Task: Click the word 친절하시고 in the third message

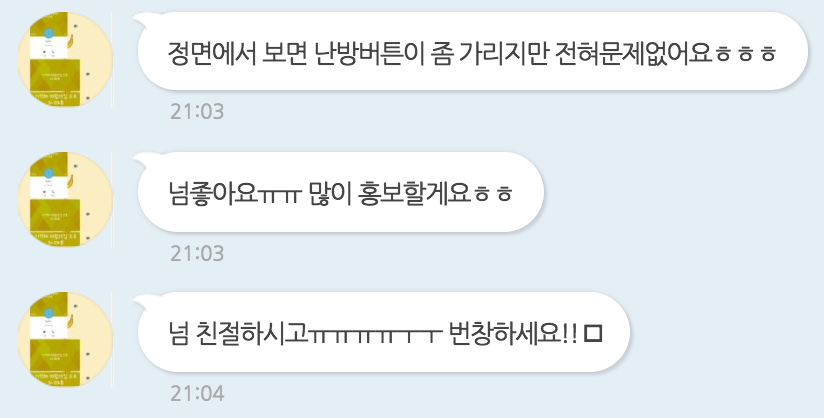Action: 252,333
